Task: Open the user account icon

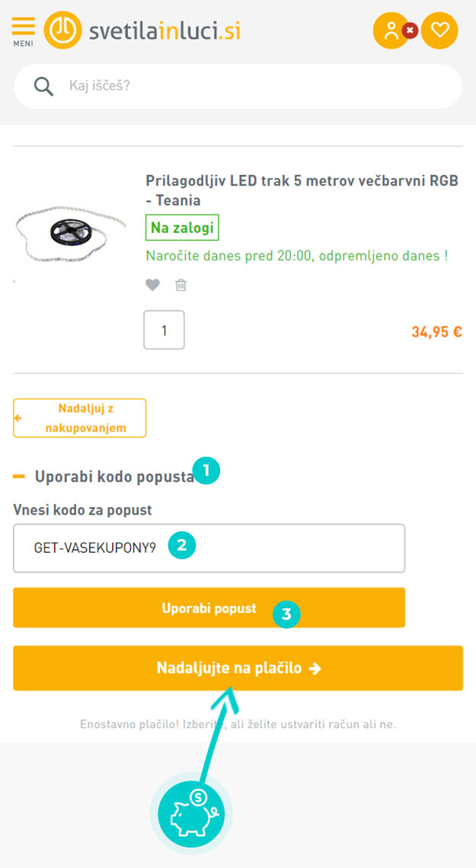Action: tap(391, 30)
